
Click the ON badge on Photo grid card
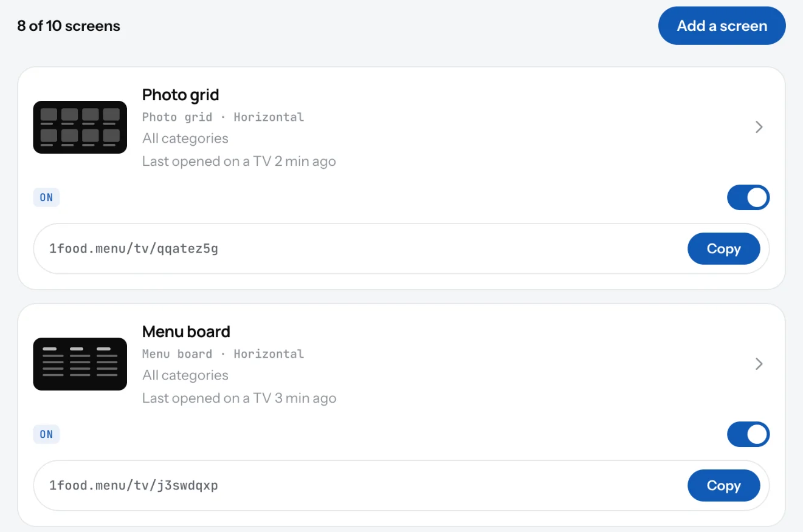pos(46,197)
